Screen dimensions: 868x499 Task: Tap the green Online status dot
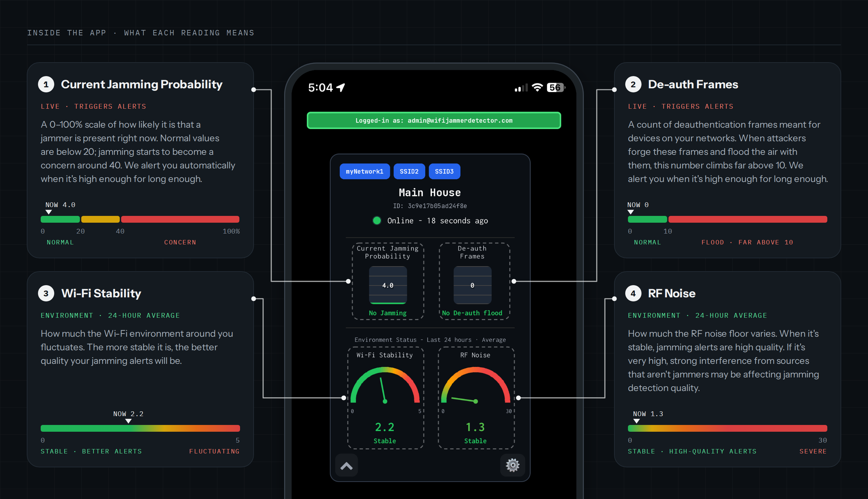(x=377, y=221)
